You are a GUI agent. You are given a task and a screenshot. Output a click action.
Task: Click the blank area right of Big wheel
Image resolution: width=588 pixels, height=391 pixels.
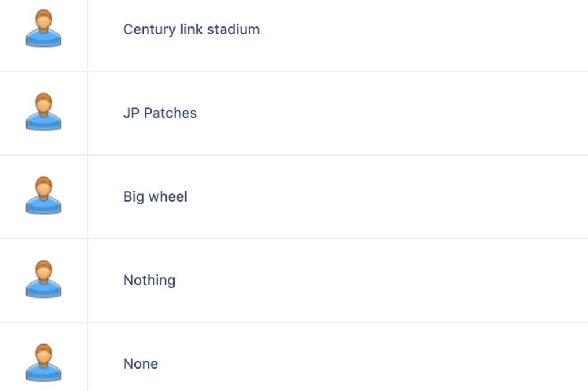click(390, 197)
